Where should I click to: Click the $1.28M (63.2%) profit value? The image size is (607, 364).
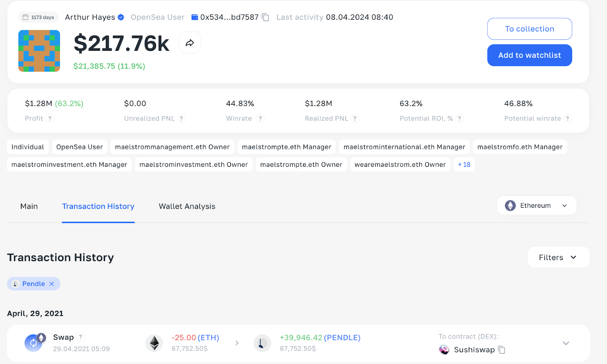54,104
